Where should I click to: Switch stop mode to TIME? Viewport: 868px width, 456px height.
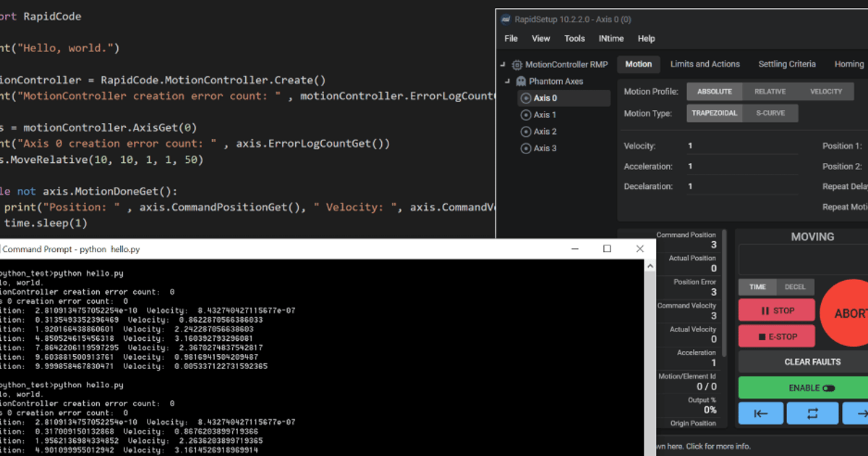757,287
